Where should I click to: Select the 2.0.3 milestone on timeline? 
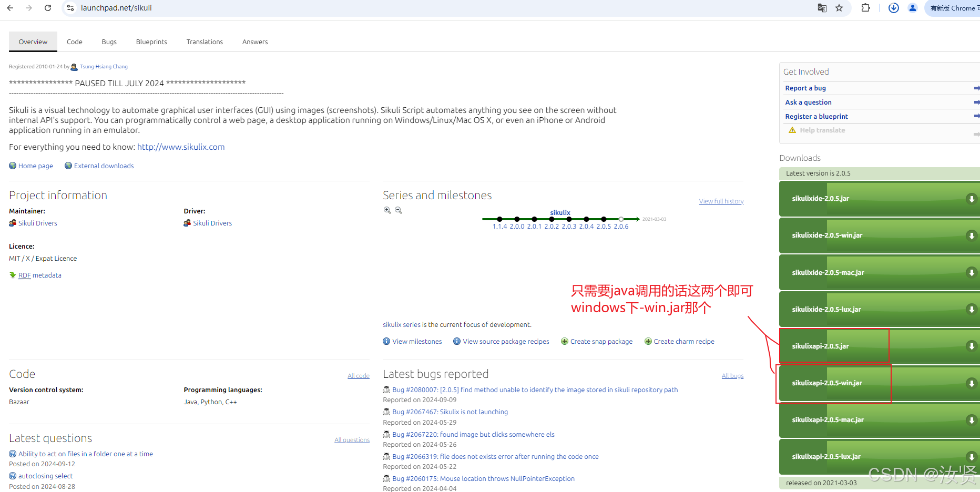[x=569, y=227]
